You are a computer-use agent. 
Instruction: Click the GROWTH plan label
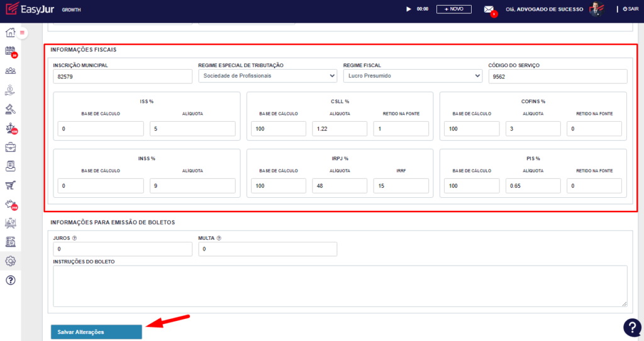pyautogui.click(x=72, y=9)
